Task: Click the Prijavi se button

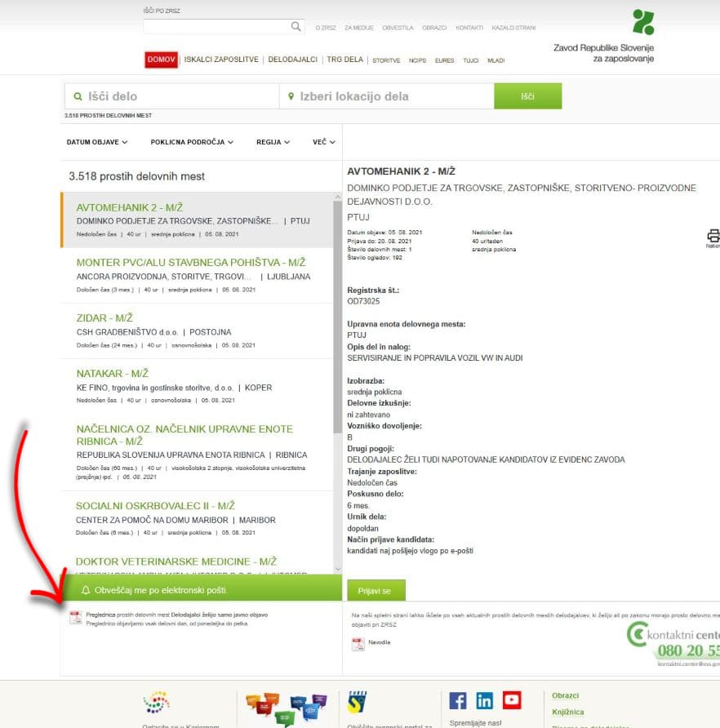Action: (376, 590)
